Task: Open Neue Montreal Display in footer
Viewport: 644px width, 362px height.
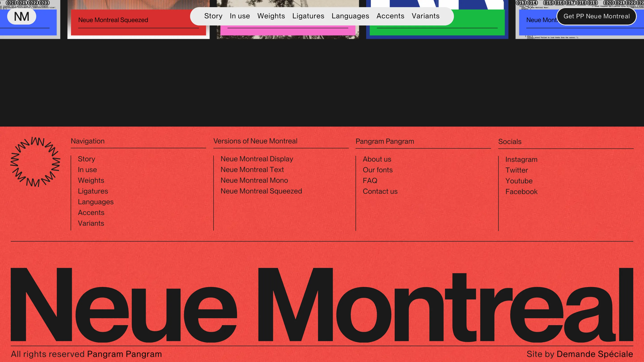Action: [x=257, y=159]
